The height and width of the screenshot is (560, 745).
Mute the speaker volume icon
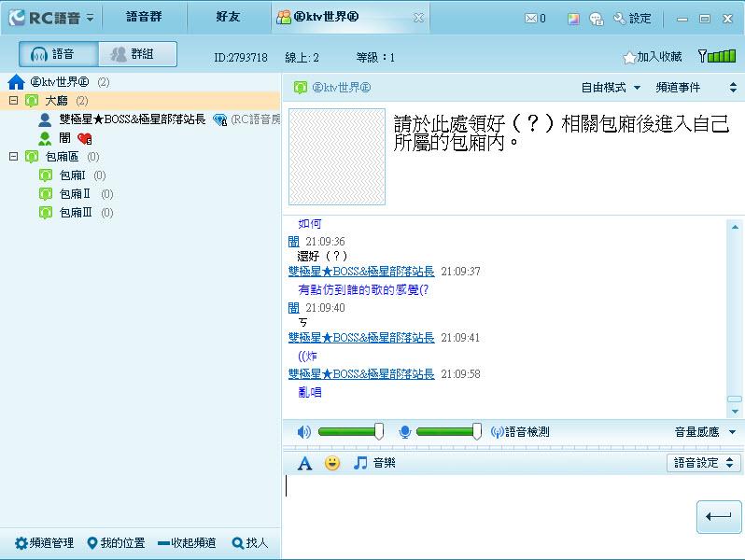(x=303, y=432)
